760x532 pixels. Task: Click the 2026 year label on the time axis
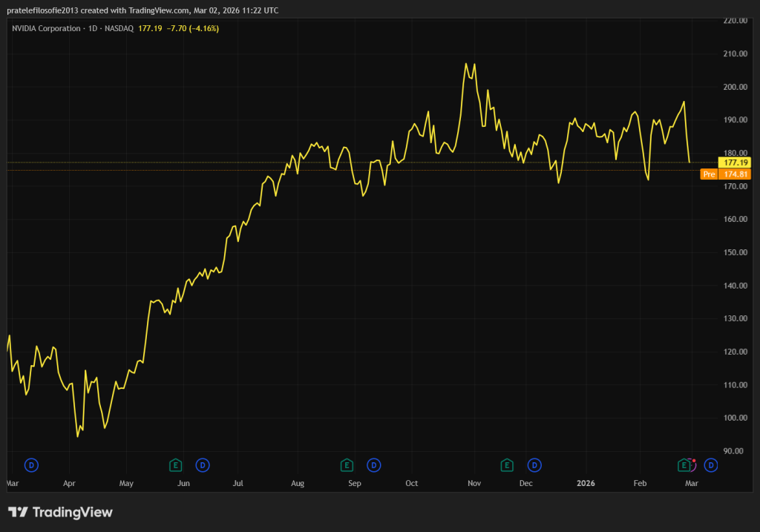(x=586, y=483)
